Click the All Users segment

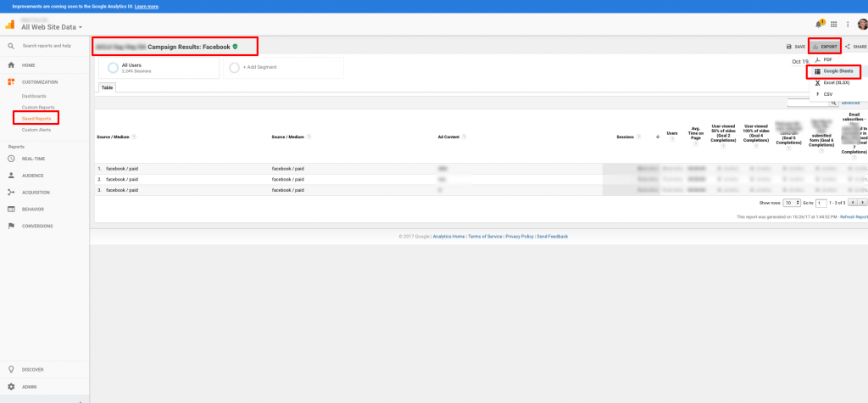click(159, 68)
